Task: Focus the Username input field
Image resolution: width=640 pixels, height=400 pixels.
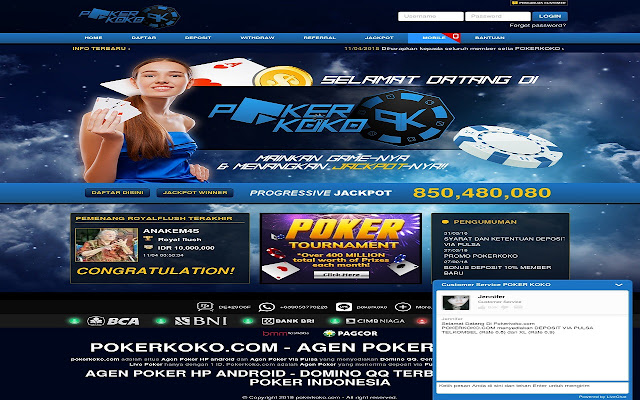Action: click(431, 16)
